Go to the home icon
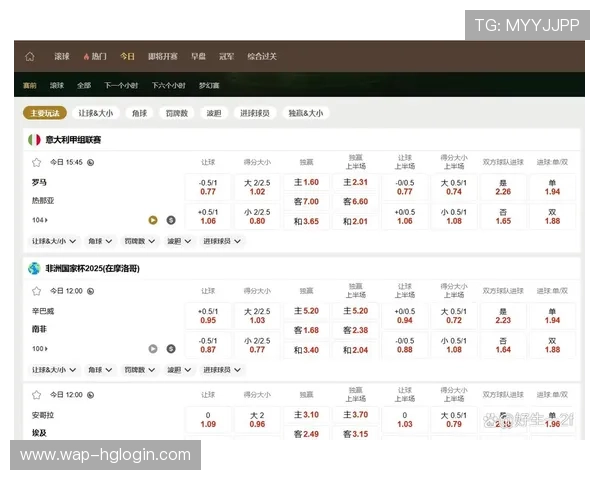The height and width of the screenshot is (480, 600). (x=29, y=57)
